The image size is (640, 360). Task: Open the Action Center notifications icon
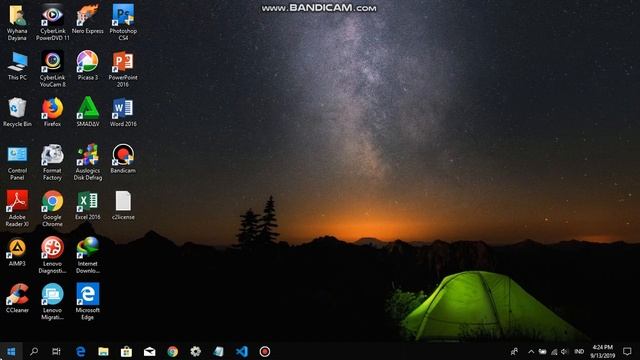coord(627,351)
